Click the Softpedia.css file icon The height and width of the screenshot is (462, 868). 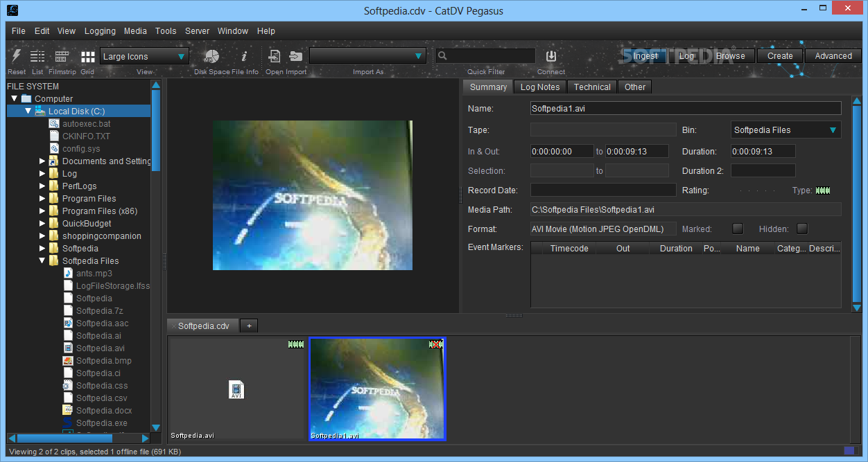click(x=68, y=385)
